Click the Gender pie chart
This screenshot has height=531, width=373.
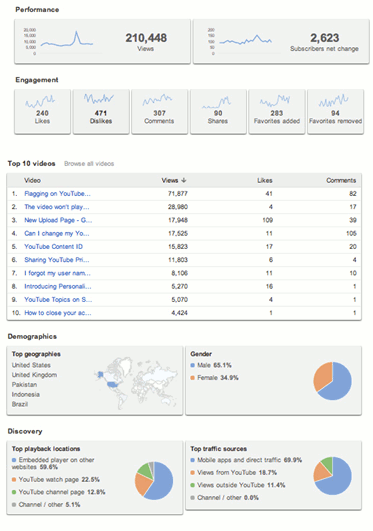tap(332, 381)
